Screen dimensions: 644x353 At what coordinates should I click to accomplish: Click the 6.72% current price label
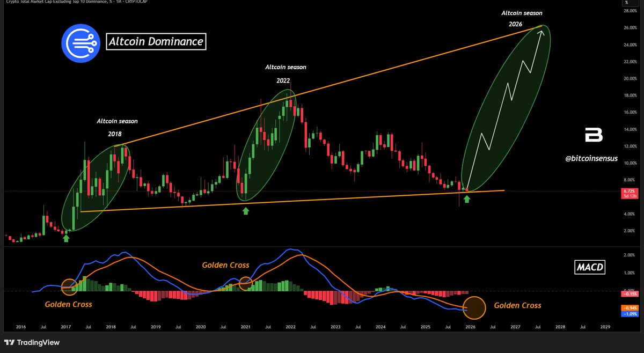click(630, 192)
